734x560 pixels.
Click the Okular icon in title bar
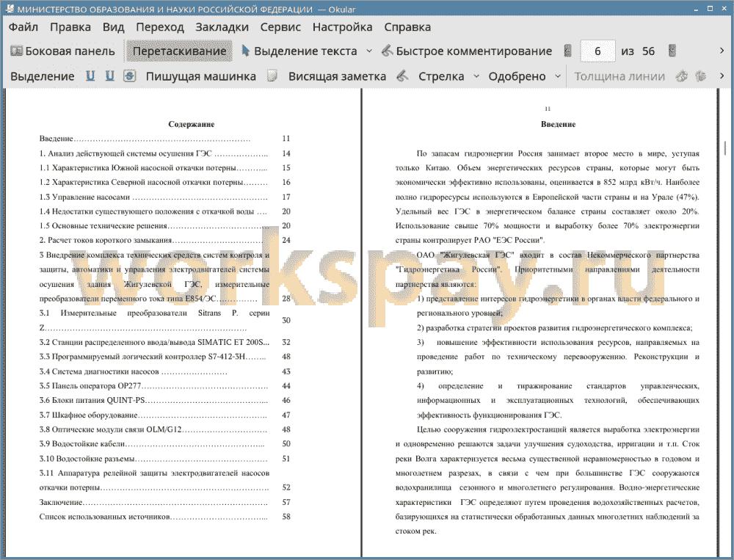point(10,8)
